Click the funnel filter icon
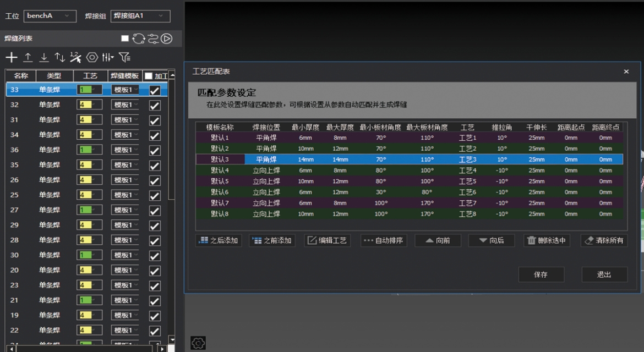The width and height of the screenshot is (644, 352). click(x=125, y=57)
